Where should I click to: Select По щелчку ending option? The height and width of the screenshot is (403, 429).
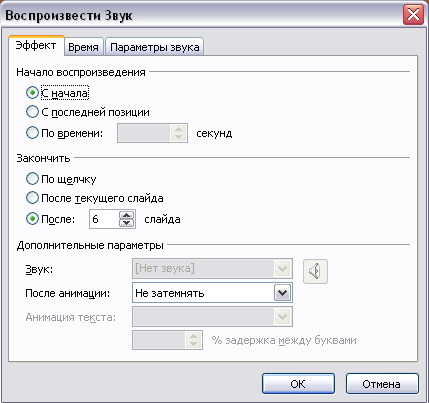pyautogui.click(x=32, y=179)
